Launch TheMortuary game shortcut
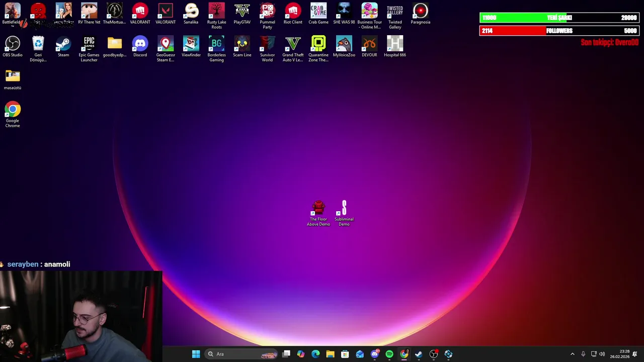This screenshot has height=362, width=644. coord(115,14)
